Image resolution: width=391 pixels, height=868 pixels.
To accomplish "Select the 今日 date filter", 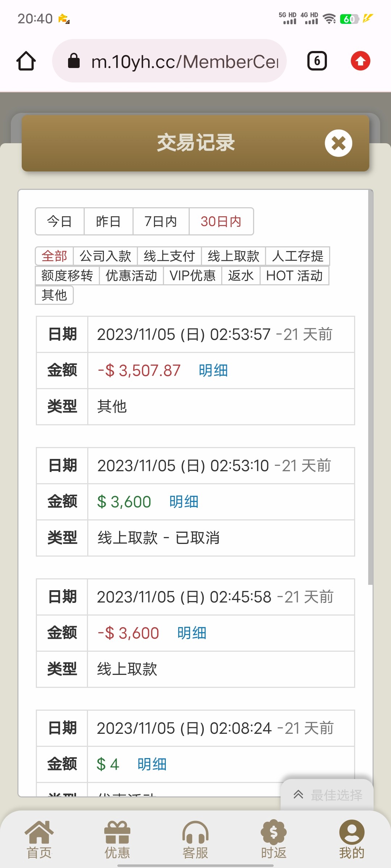I will pyautogui.click(x=60, y=221).
